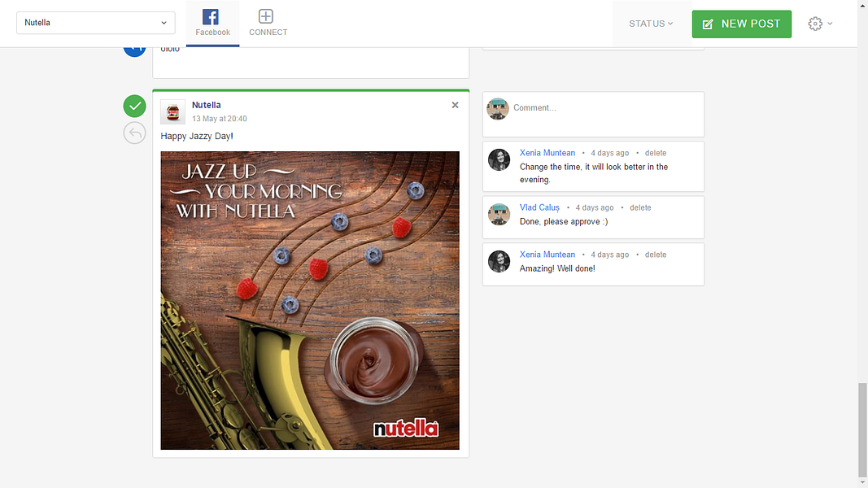Click Vlad Caluș's avatar picture
The width and height of the screenshot is (868, 488).
coord(499,214)
